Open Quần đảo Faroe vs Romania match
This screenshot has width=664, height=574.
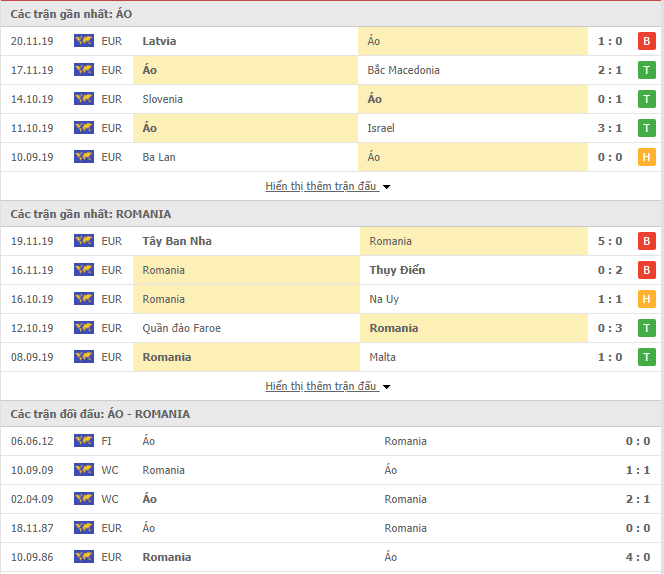pyautogui.click(x=332, y=328)
